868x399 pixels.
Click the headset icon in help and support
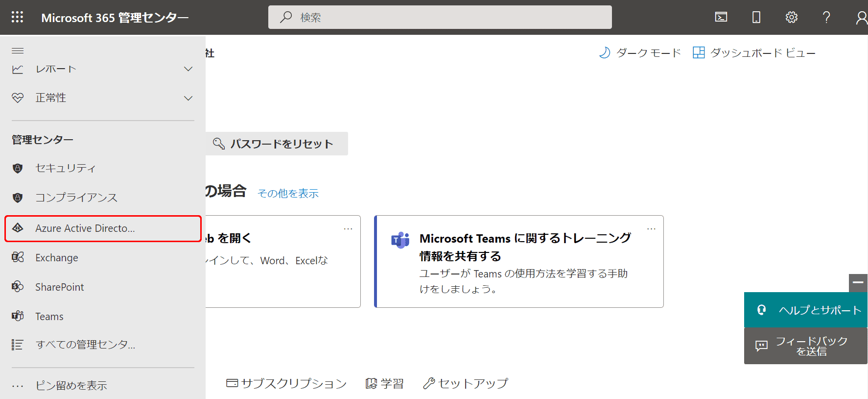[x=761, y=310]
